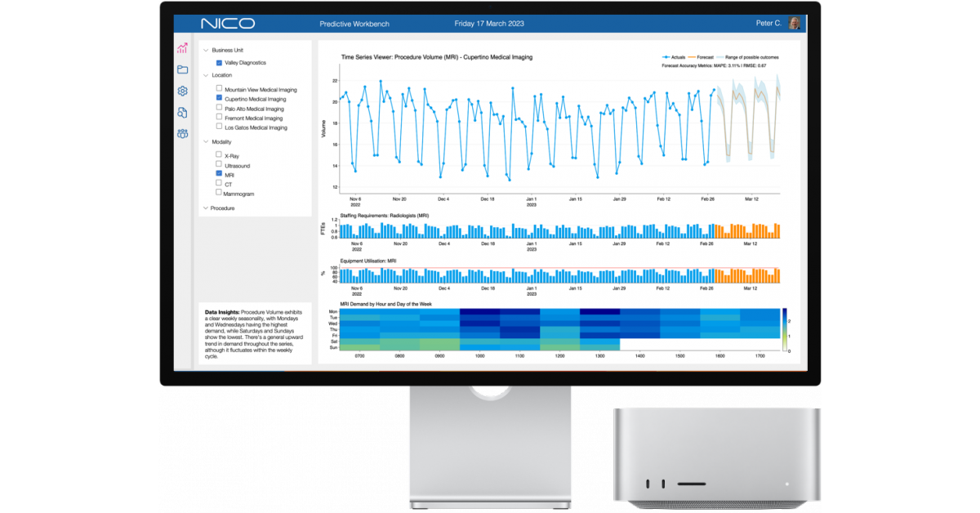This screenshot has width=980, height=513.
Task: Click the NICO logo
Action: (228, 24)
